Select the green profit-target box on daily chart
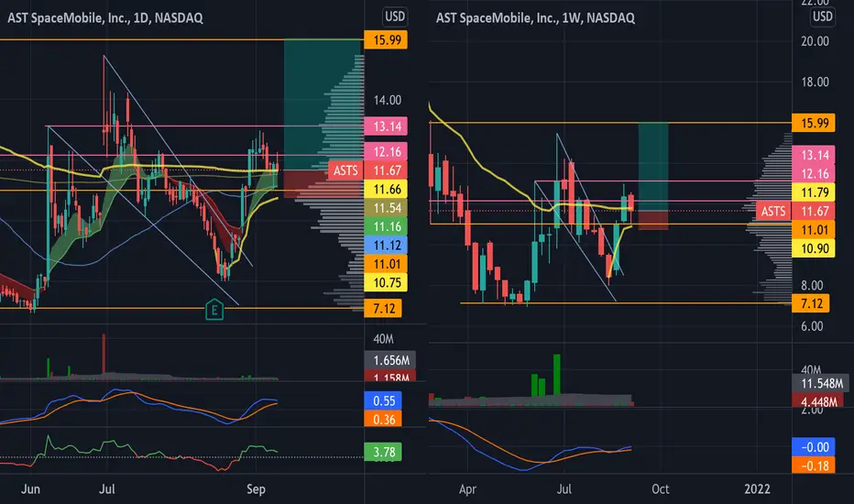Screen dimensions: 854x504 [323, 104]
